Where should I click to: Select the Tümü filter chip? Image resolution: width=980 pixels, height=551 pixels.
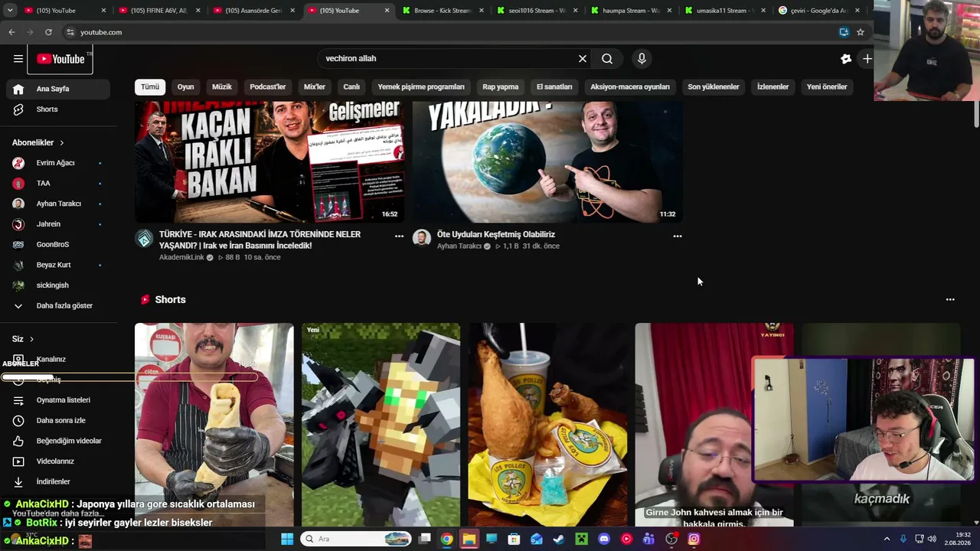click(150, 87)
